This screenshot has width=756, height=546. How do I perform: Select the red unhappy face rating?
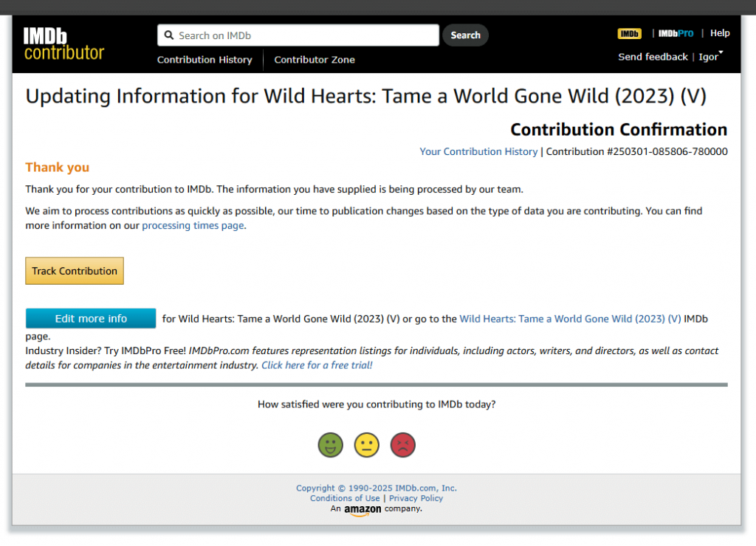coord(402,445)
